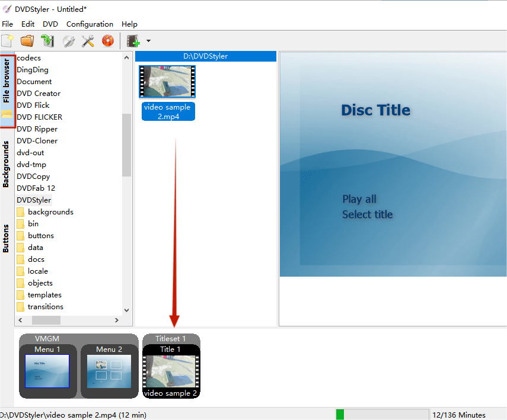The height and width of the screenshot is (420, 507).
Task: Click the open project folder icon
Action: click(27, 41)
